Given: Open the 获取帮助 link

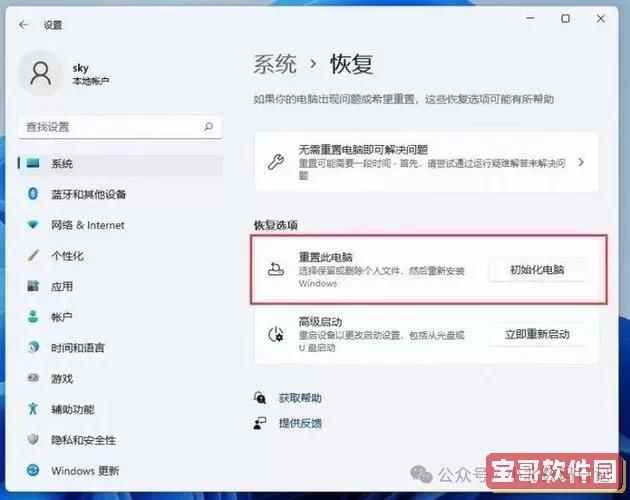Looking at the screenshot, I should point(300,398).
